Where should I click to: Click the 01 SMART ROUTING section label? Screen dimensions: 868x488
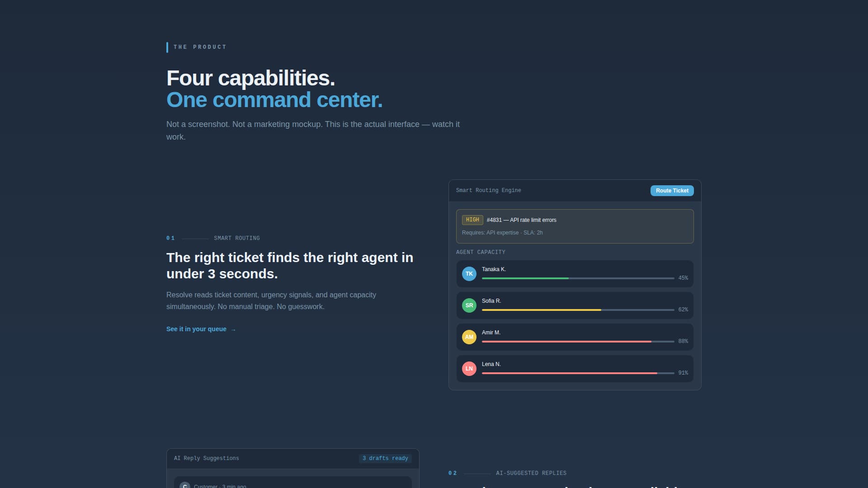(213, 238)
